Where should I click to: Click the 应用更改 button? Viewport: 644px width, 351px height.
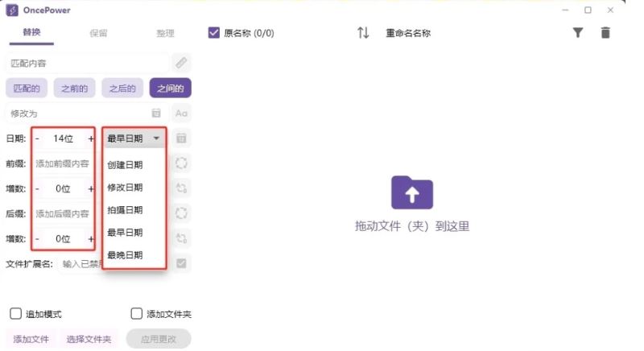point(159,339)
